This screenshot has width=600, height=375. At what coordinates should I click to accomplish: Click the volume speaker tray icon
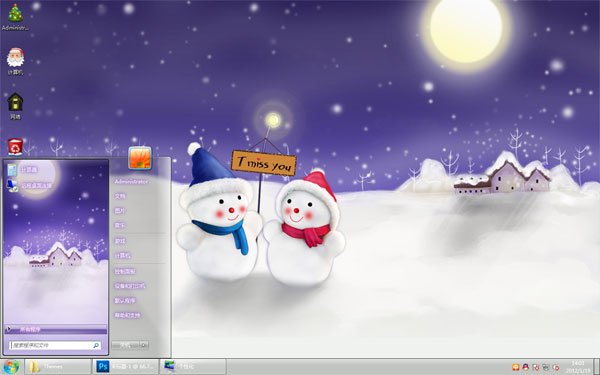pyautogui.click(x=556, y=367)
